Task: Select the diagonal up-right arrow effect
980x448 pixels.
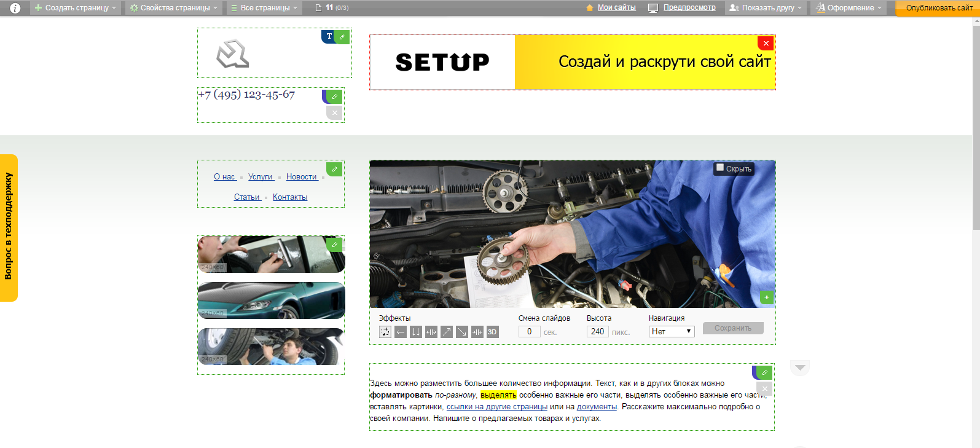Action: coord(447,332)
